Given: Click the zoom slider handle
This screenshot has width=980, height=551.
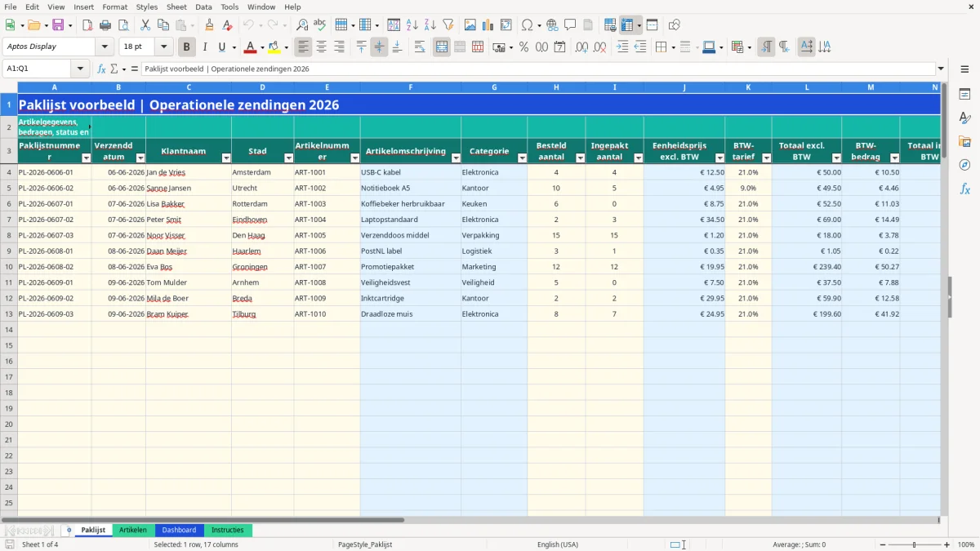Looking at the screenshot, I should (x=915, y=544).
